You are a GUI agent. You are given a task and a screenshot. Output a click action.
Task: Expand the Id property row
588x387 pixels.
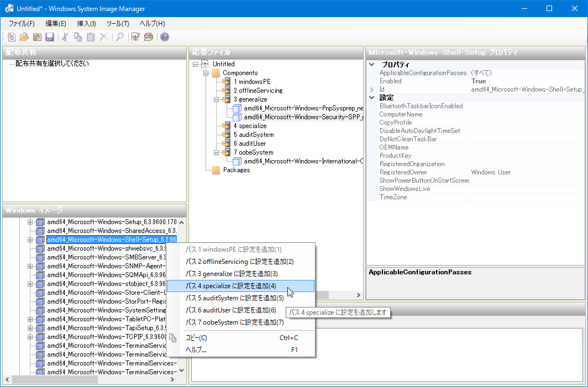371,89
